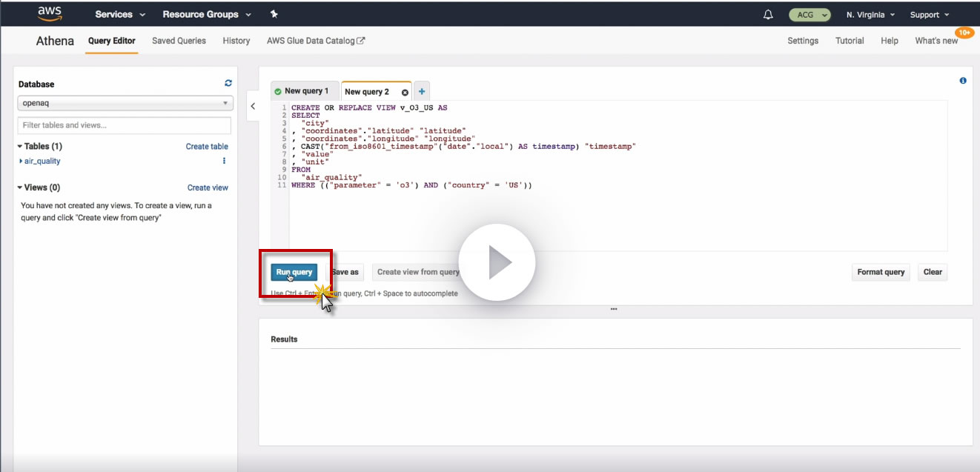The image size is (980, 472).
Task: Open the ACG account dropdown
Action: click(x=810, y=15)
